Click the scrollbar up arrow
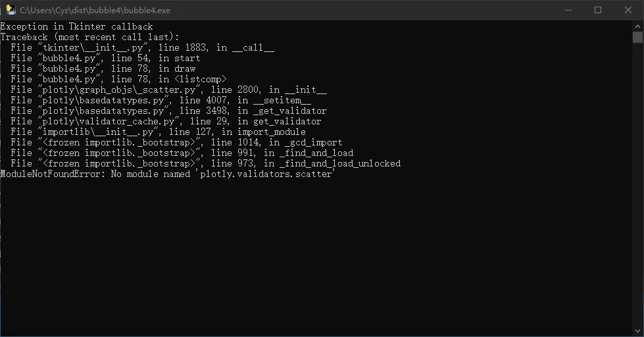 click(x=637, y=25)
